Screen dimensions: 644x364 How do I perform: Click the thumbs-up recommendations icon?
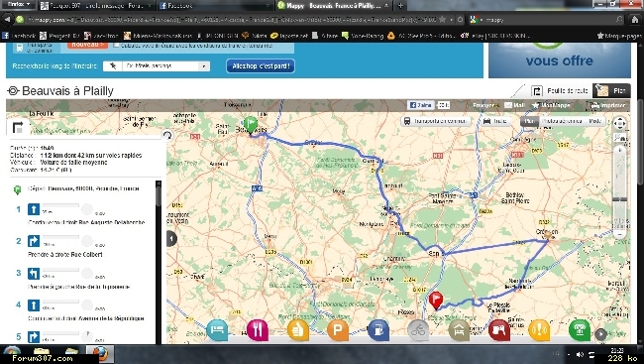click(298, 330)
